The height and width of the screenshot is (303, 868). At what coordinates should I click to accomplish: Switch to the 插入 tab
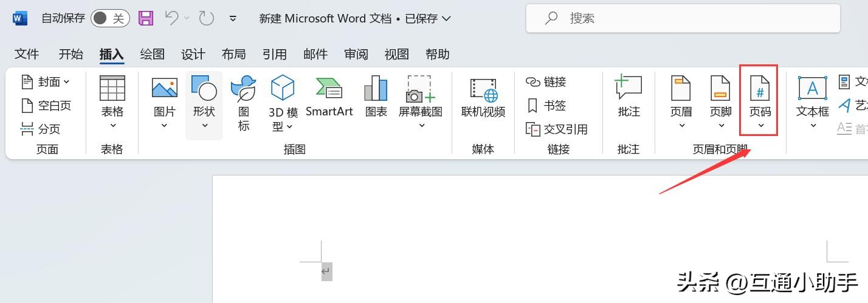(x=112, y=54)
